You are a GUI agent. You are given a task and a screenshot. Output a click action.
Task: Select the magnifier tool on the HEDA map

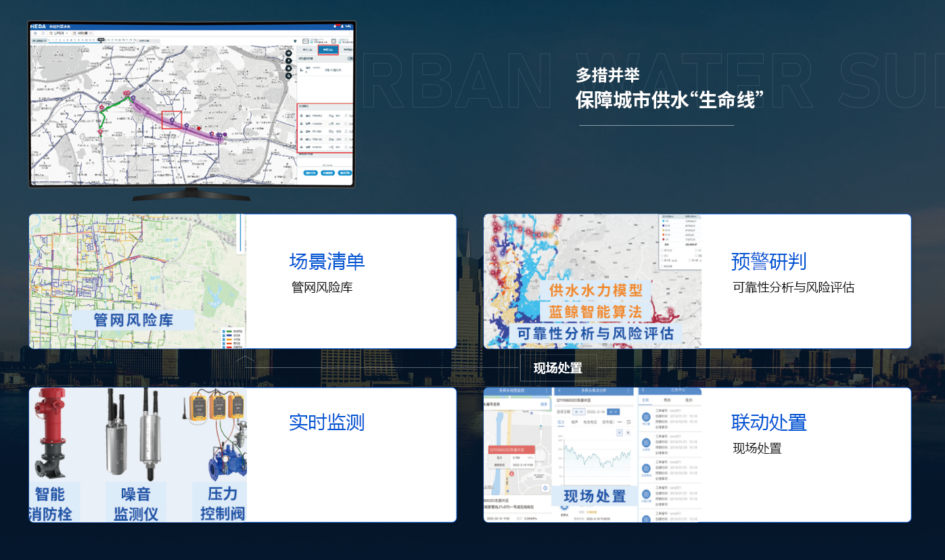(x=289, y=76)
